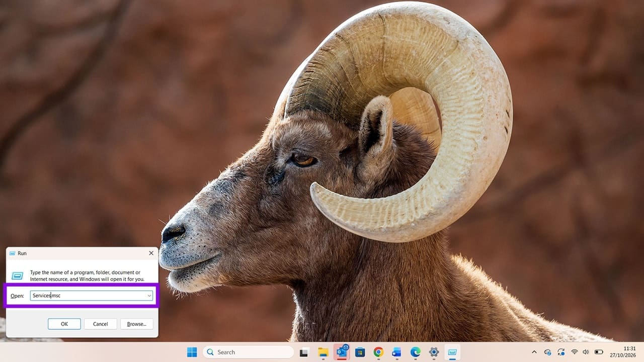
Task: Launch Google Chrome from the taskbar
Action: pyautogui.click(x=378, y=352)
